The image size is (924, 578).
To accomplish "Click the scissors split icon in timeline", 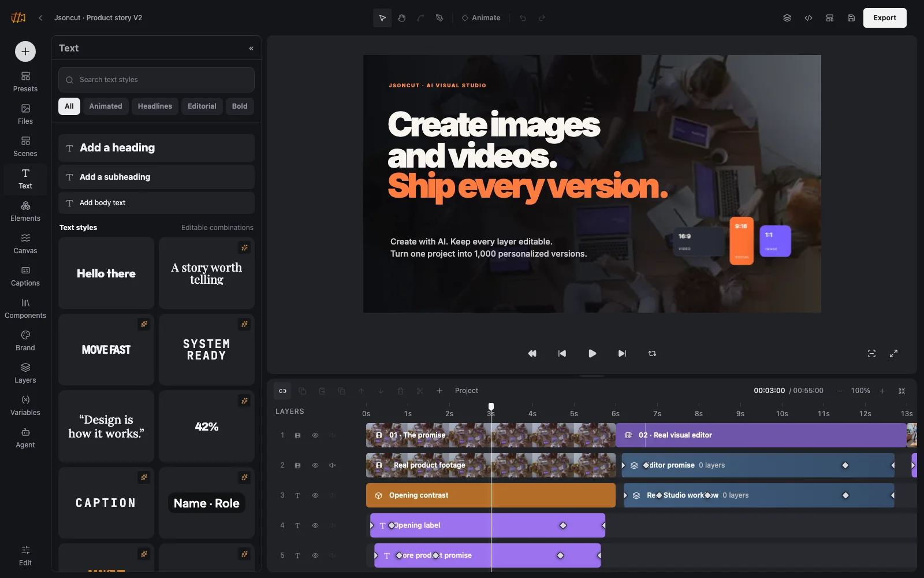I will [420, 391].
